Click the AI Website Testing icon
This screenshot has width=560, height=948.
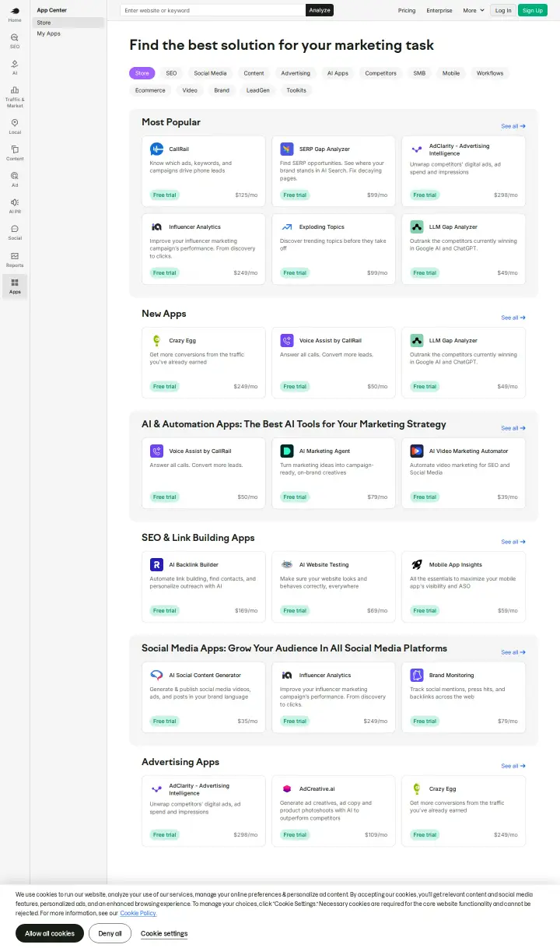coord(286,564)
